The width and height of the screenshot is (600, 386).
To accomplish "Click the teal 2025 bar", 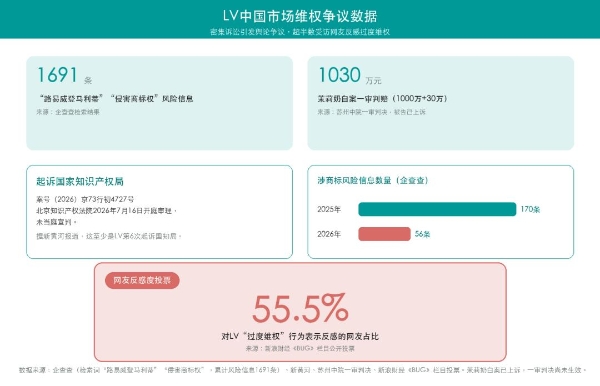I will pos(437,209).
